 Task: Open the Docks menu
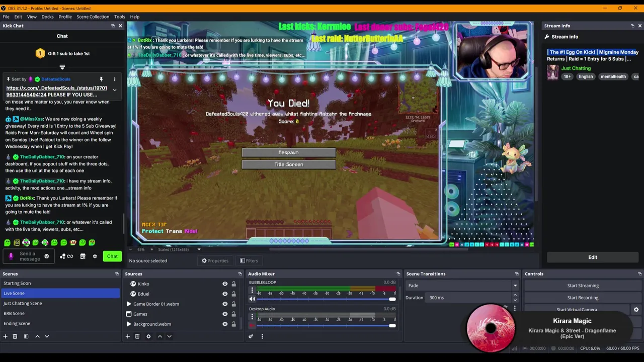pyautogui.click(x=47, y=17)
